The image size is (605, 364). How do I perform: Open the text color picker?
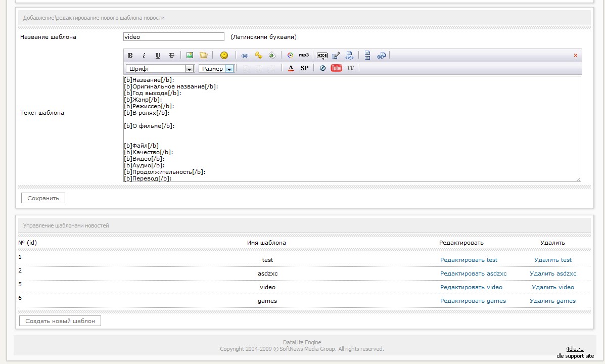291,68
